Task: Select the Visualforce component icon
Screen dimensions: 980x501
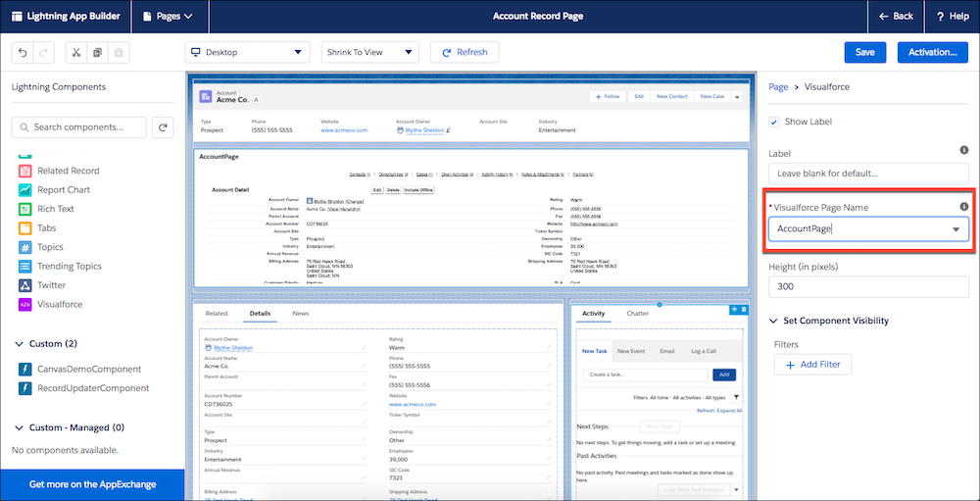Action: [x=25, y=305]
